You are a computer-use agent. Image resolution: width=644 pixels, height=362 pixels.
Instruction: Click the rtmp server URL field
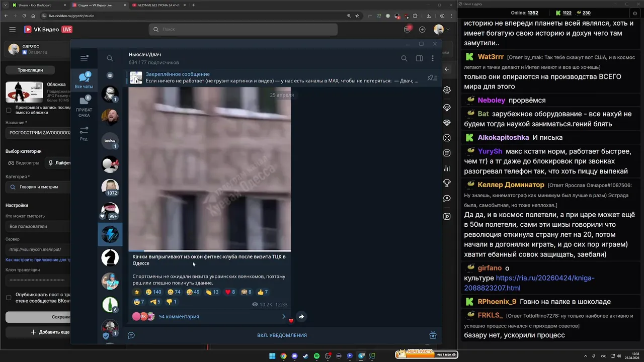[38, 249]
